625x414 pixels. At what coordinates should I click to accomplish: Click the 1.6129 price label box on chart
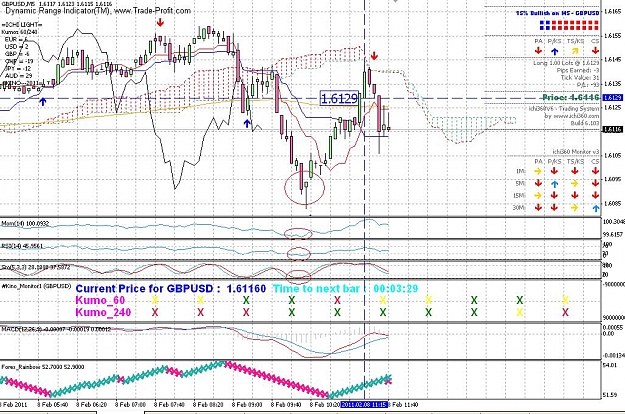(339, 98)
